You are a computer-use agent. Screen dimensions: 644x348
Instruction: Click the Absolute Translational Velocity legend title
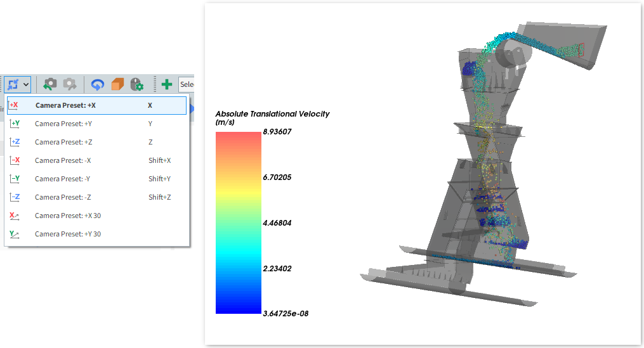pos(272,114)
